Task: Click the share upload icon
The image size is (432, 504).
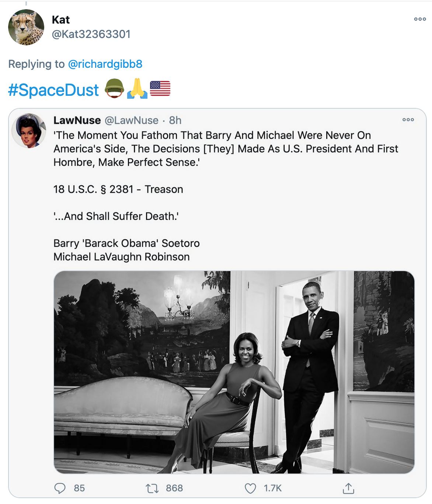Action: (348, 488)
